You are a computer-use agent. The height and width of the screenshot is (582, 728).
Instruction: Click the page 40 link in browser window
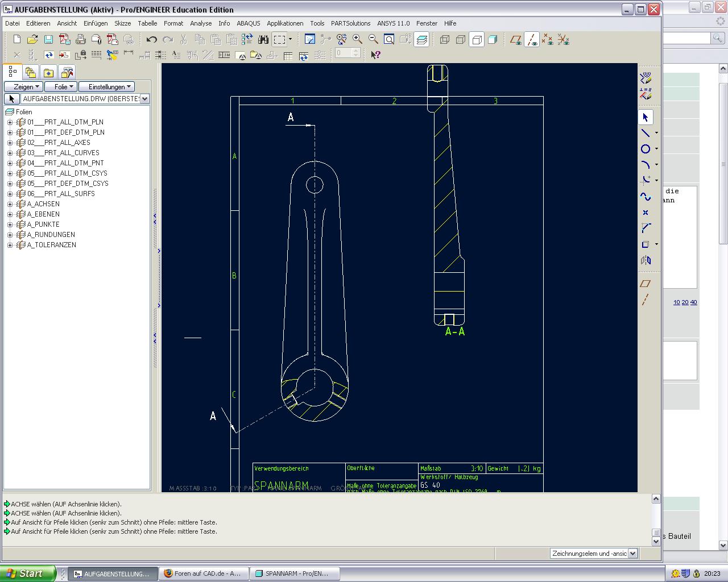(x=693, y=302)
